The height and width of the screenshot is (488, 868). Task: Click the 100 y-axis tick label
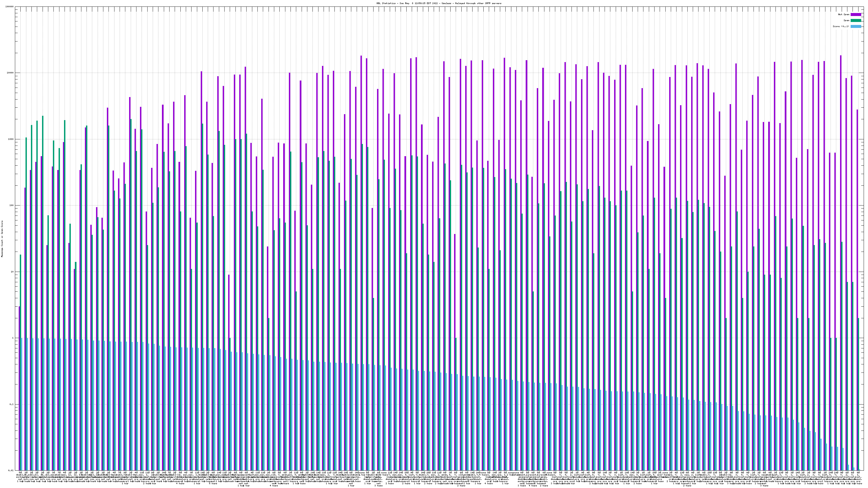point(12,206)
